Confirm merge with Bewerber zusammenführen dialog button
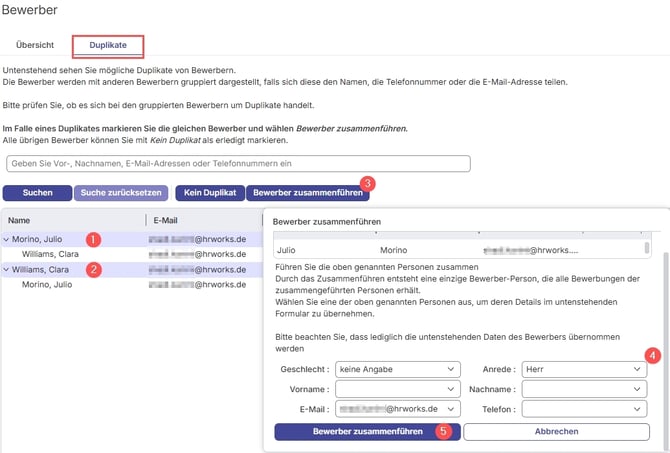The height and width of the screenshot is (453, 670). click(x=366, y=431)
